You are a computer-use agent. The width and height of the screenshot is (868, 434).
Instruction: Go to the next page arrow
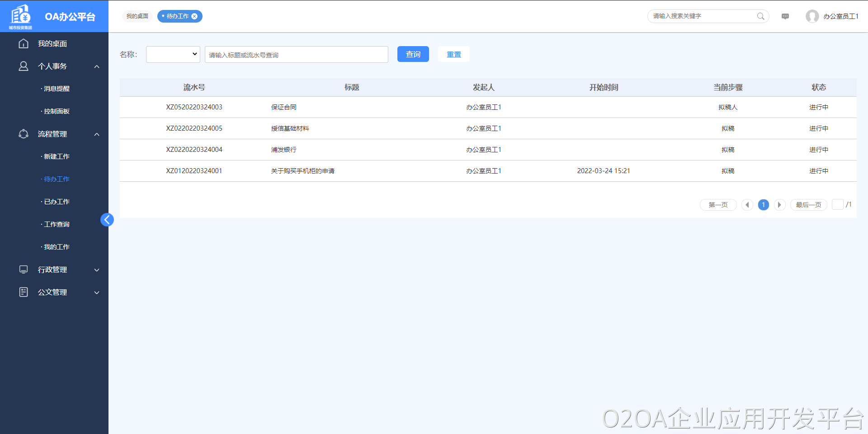pyautogui.click(x=779, y=205)
